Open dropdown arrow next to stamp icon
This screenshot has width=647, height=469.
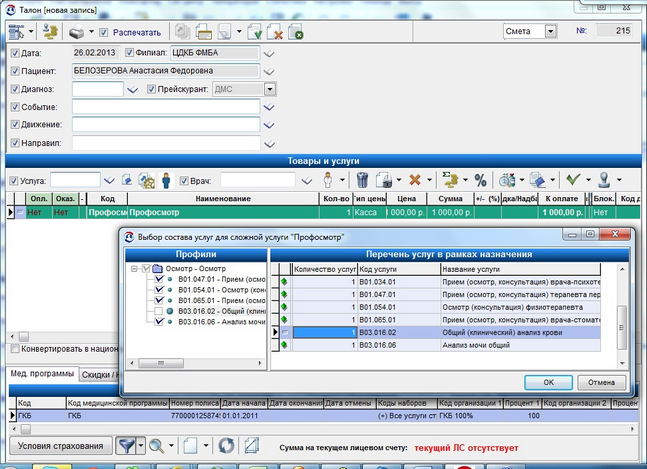[x=619, y=180]
